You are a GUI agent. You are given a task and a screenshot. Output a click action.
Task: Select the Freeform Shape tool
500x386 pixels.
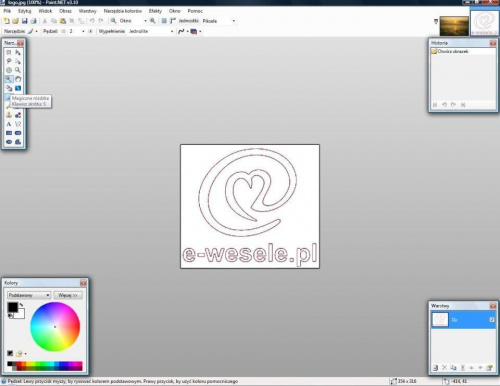(x=18, y=142)
